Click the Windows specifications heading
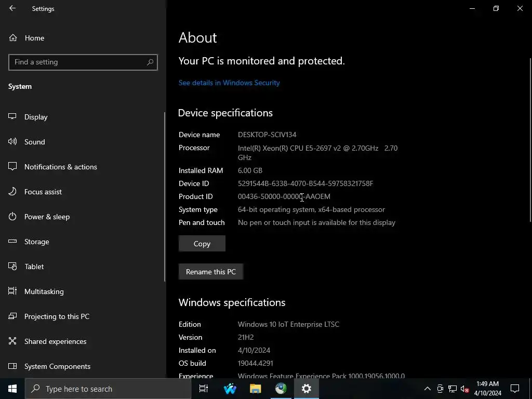This screenshot has width=532, height=399. pos(232,302)
